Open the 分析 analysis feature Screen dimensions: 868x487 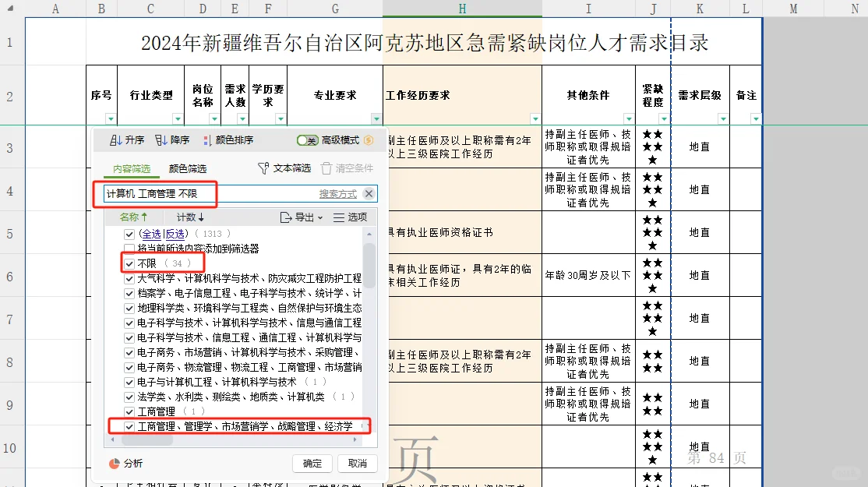pyautogui.click(x=125, y=463)
